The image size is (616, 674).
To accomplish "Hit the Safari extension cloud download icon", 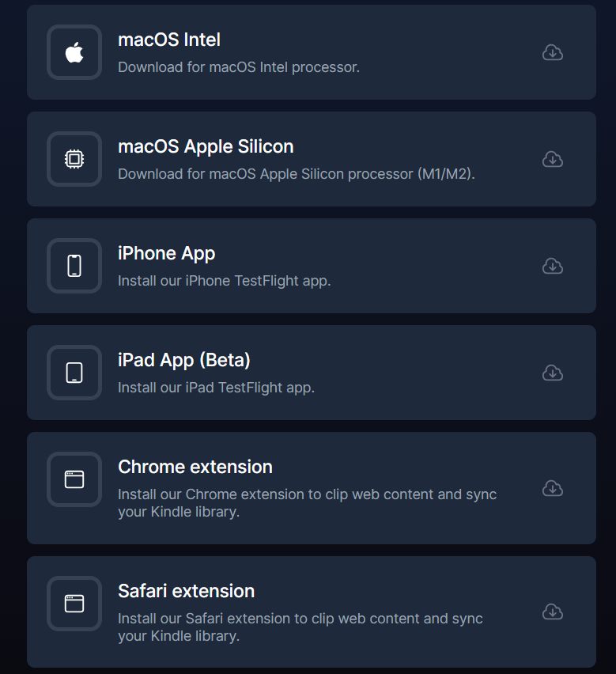I will tap(553, 612).
